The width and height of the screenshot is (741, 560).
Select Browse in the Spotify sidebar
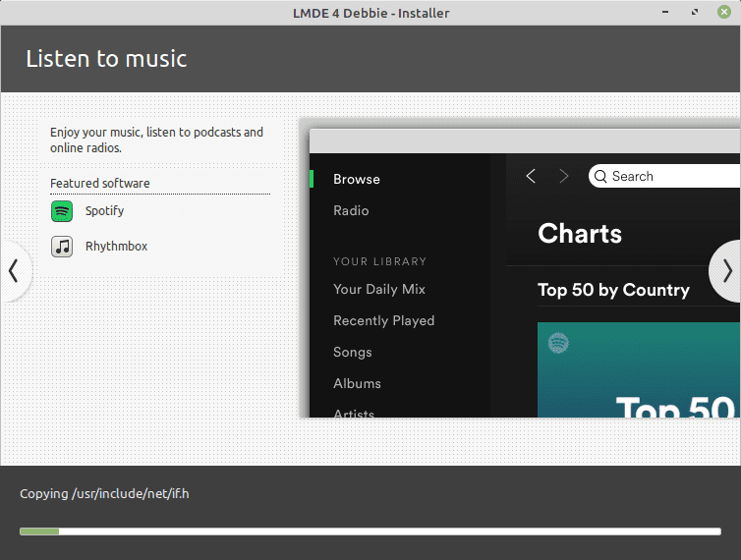pyautogui.click(x=357, y=179)
